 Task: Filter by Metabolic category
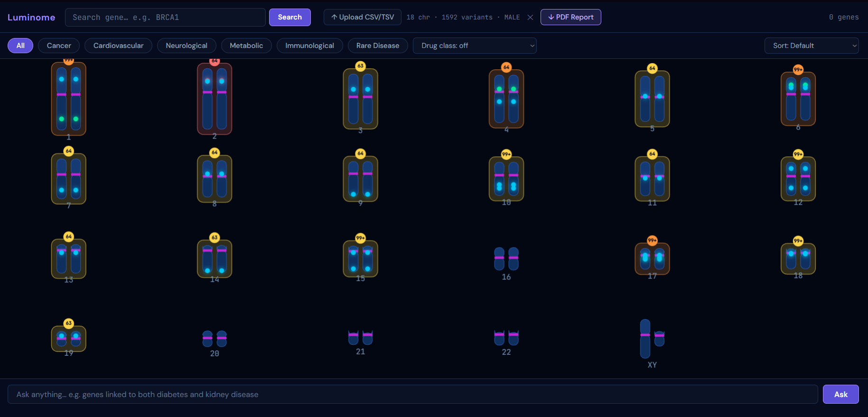[246, 46]
